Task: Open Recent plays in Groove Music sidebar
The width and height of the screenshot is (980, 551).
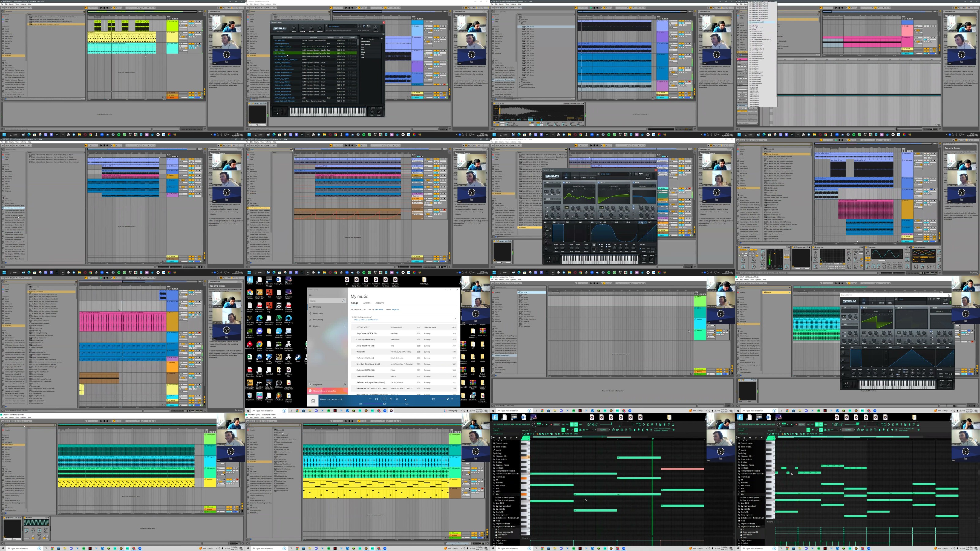Action: 318,313
